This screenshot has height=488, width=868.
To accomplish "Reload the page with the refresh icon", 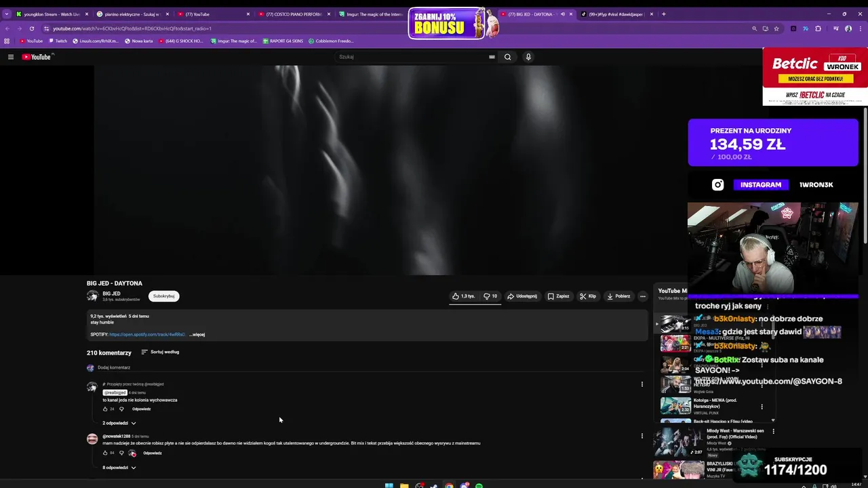I will pos(31,28).
